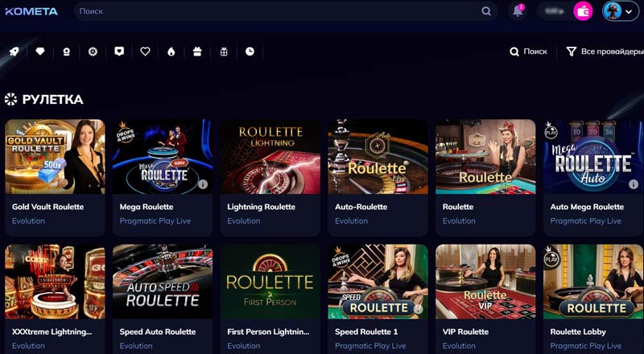Go to home via KOMETA logo
Image resolution: width=644 pixels, height=354 pixels.
(x=31, y=11)
